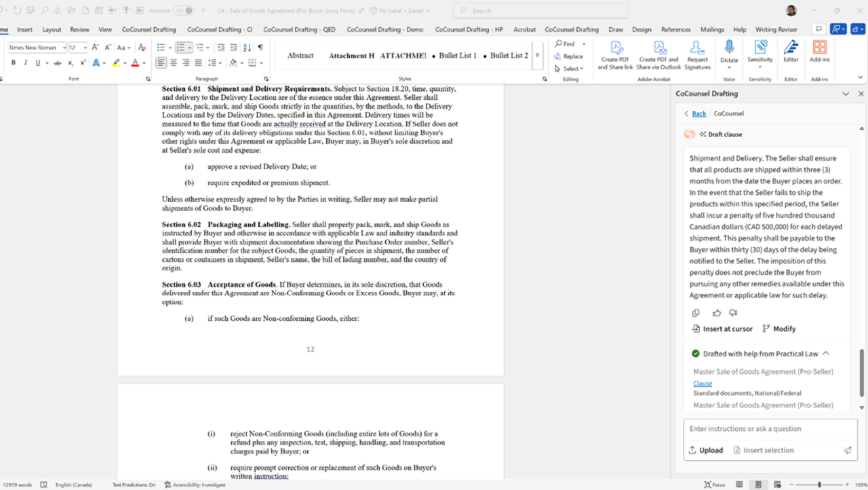The image size is (868, 490).
Task: Open the Editor tool
Action: (791, 52)
